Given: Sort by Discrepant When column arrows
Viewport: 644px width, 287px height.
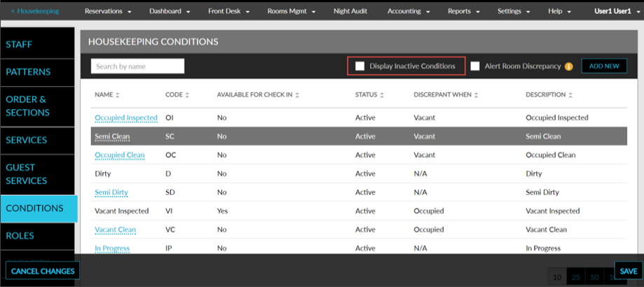Looking at the screenshot, I should [x=476, y=95].
